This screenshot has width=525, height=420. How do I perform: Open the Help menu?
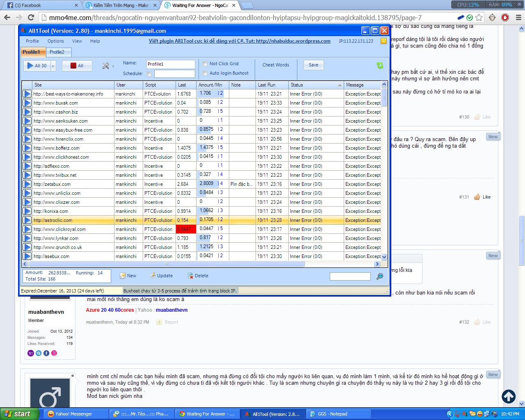point(95,41)
